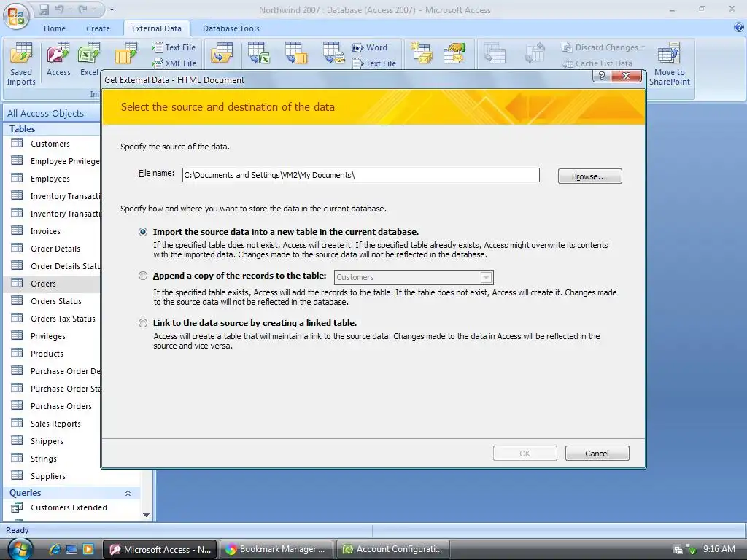Launch Windows Media Player quick launch icon
This screenshot has width=747, height=560.
click(x=88, y=549)
